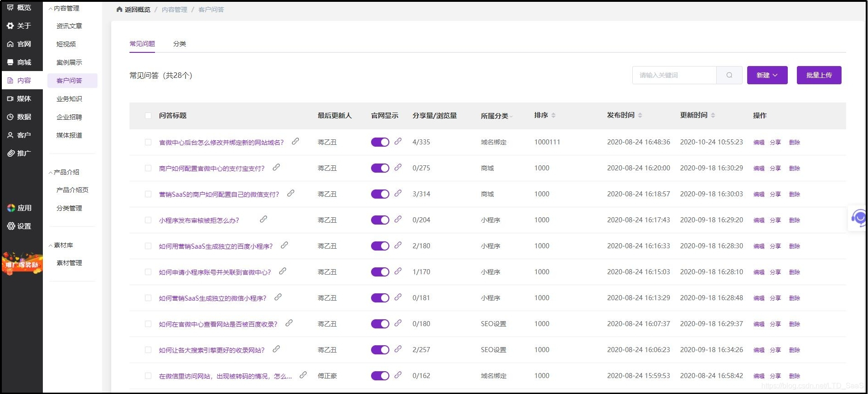The width and height of the screenshot is (868, 394).
Task: Open the 新建 dropdown button
Action: 767,75
